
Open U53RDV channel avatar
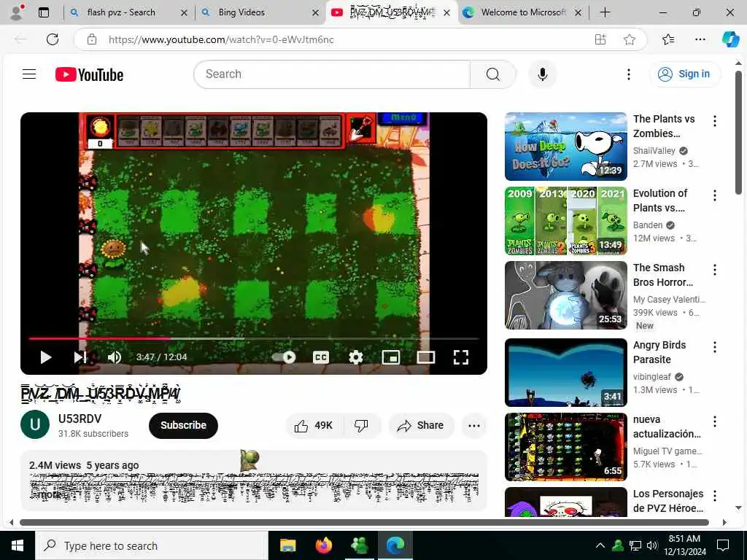[x=35, y=424]
